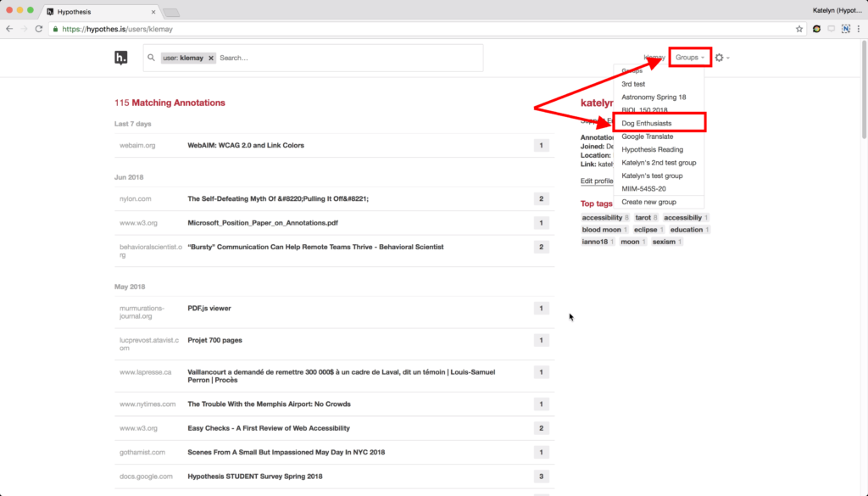Screen dimensions: 868x496
Task: Choose 3rd test group
Action: tap(632, 84)
